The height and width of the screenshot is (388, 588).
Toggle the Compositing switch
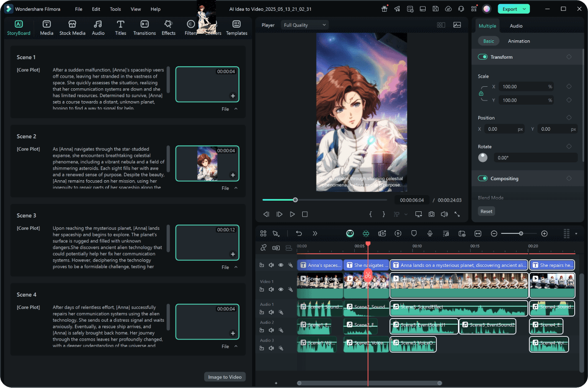click(483, 179)
